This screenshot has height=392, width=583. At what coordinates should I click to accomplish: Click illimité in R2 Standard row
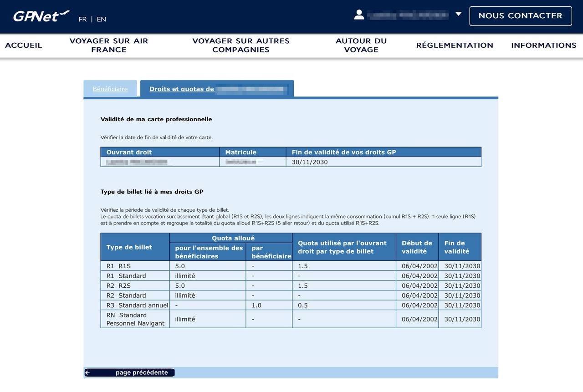click(185, 295)
